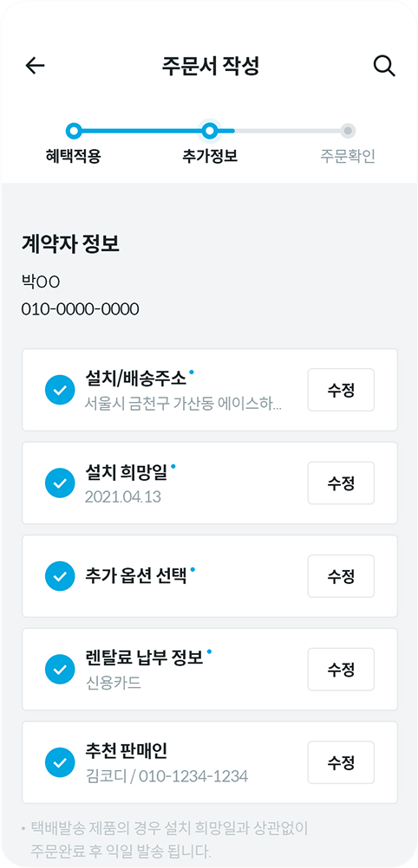The height and width of the screenshot is (868, 418).
Task: Click 수정 for 설치 희망일
Action: [341, 483]
